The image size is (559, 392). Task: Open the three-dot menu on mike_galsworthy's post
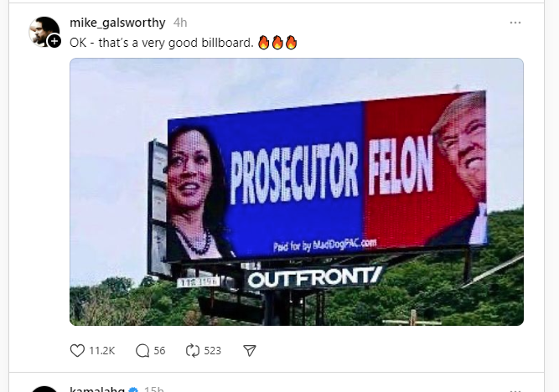(x=515, y=23)
